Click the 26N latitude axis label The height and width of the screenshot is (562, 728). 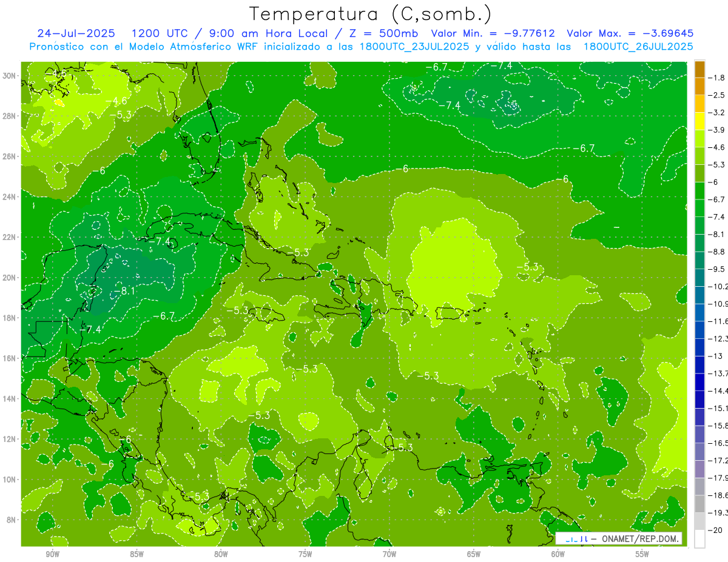(x=10, y=156)
